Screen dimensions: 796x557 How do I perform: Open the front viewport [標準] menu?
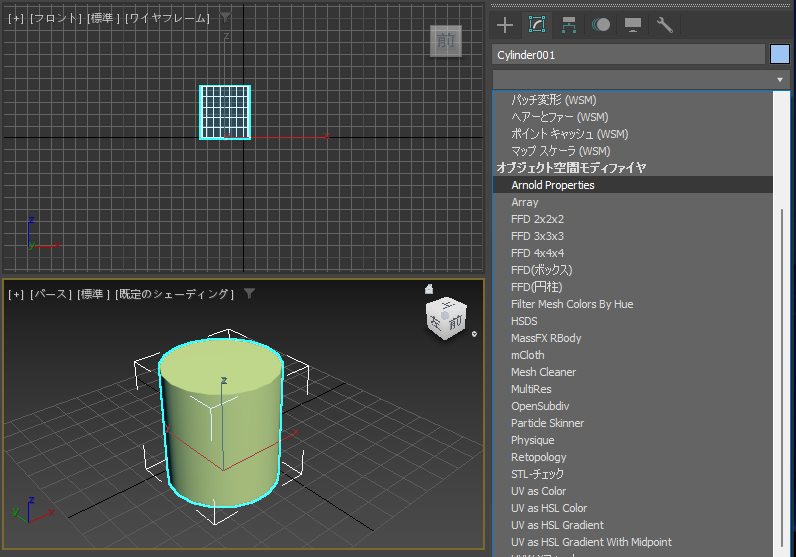pyautogui.click(x=103, y=18)
